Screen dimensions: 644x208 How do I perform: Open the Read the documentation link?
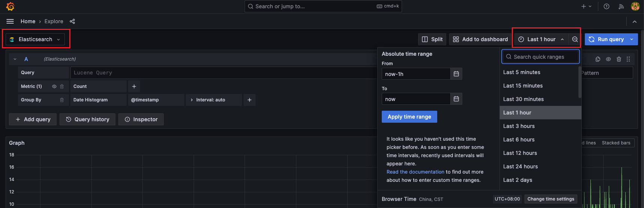pos(415,172)
